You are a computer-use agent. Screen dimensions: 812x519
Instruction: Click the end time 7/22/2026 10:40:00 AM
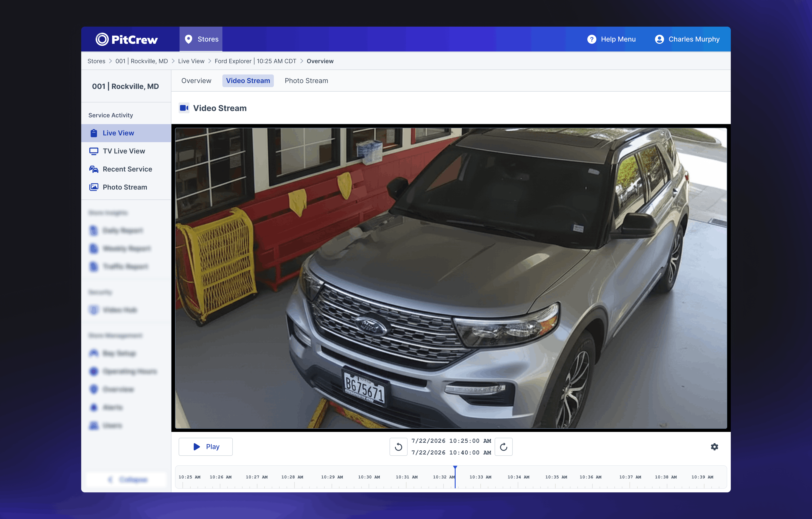tap(451, 452)
